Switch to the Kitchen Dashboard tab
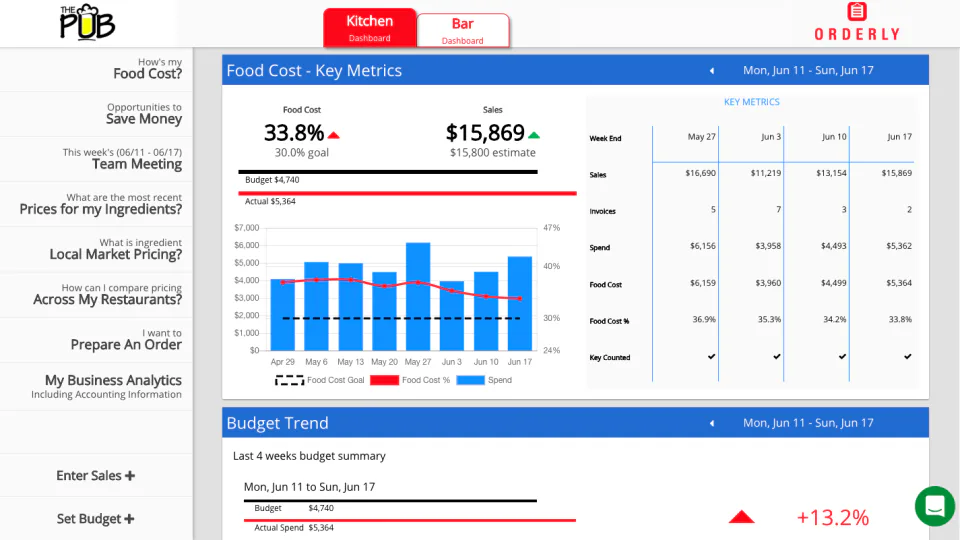This screenshot has height=540, width=960. point(370,28)
